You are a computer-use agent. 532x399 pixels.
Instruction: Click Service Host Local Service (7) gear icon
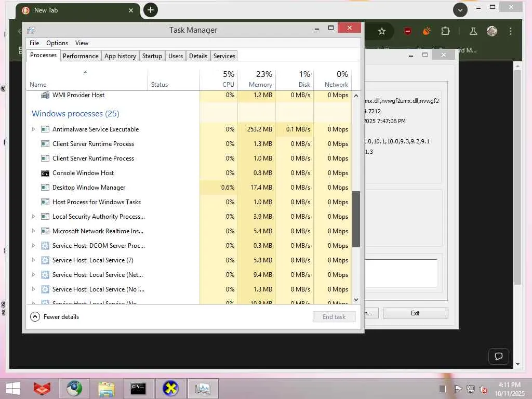click(45, 260)
